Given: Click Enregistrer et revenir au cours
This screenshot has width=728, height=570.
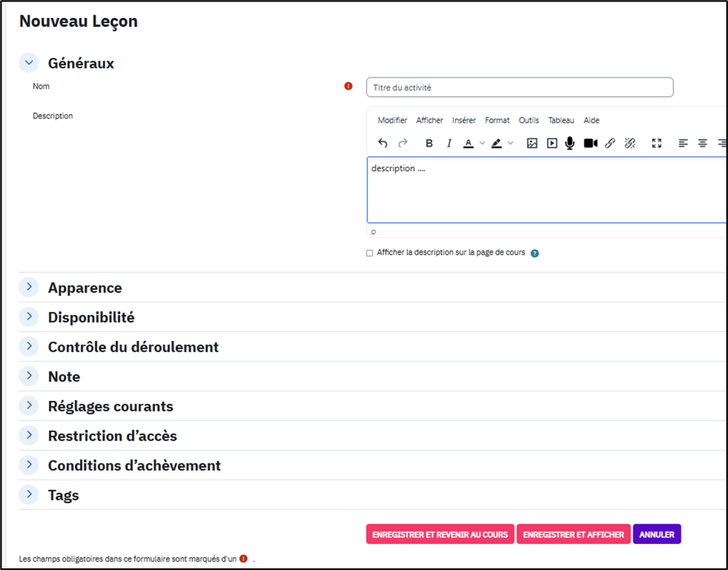Looking at the screenshot, I should pyautogui.click(x=440, y=535).
